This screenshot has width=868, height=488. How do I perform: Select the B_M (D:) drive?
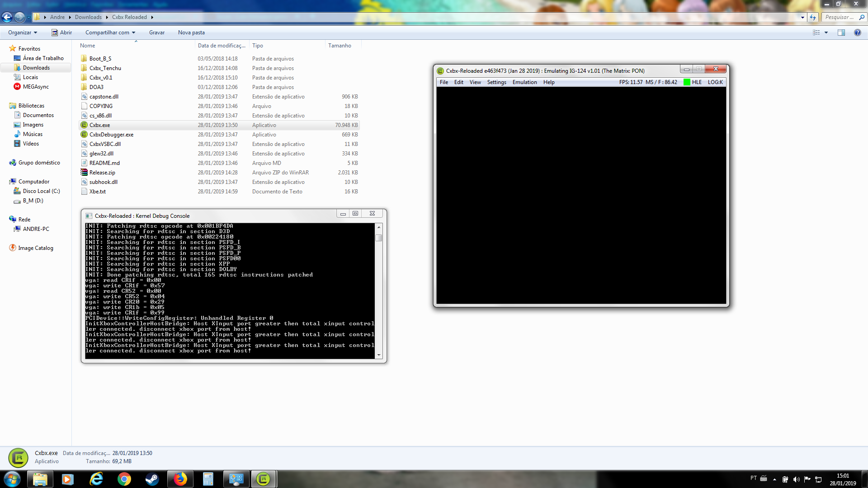[28, 201]
